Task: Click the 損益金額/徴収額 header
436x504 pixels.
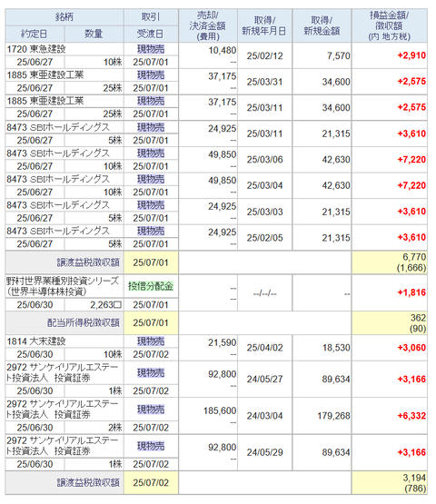Action: click(389, 25)
